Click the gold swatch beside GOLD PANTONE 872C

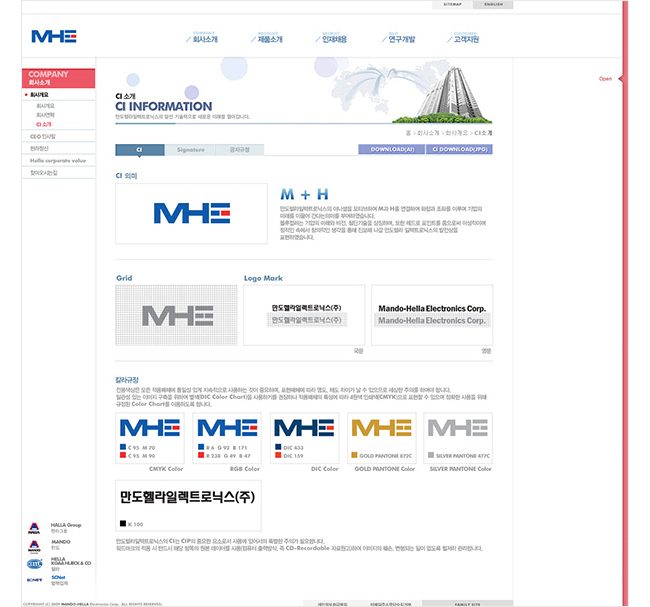pos(354,455)
